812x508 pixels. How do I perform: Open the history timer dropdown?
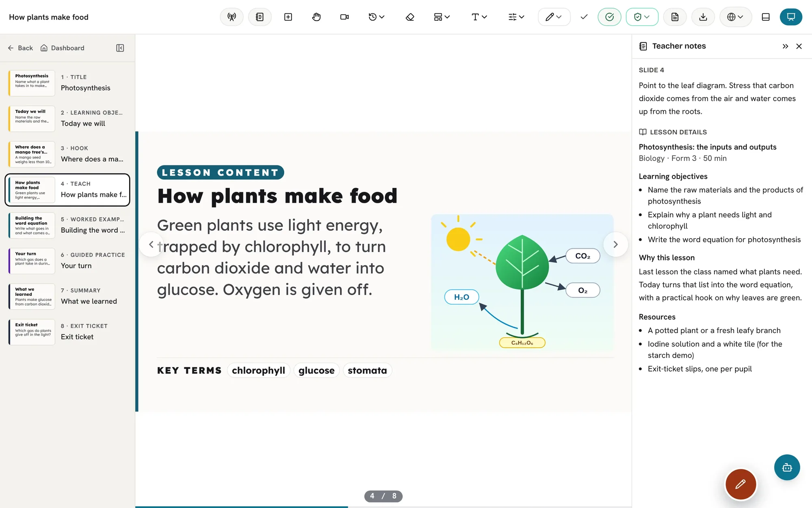[x=376, y=17]
